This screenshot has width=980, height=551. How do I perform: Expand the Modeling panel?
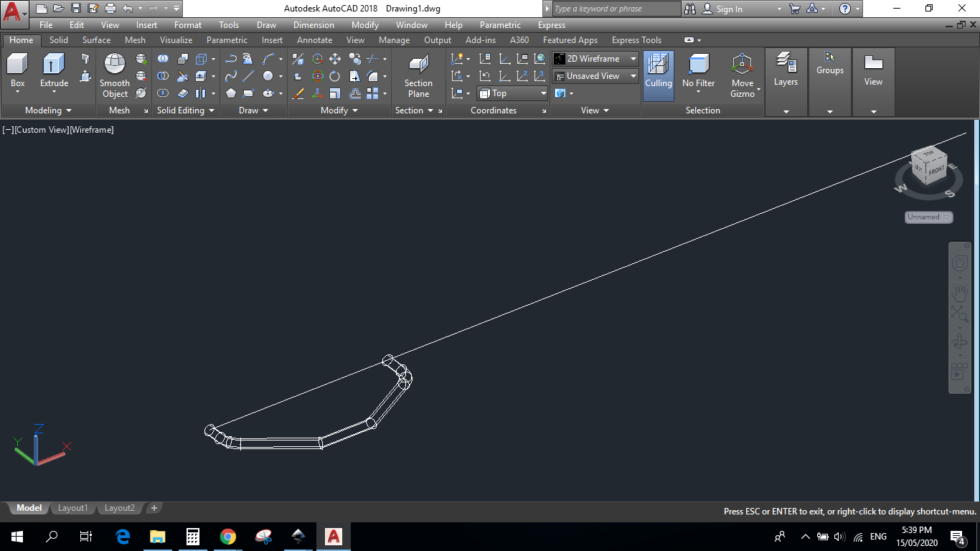(x=48, y=110)
